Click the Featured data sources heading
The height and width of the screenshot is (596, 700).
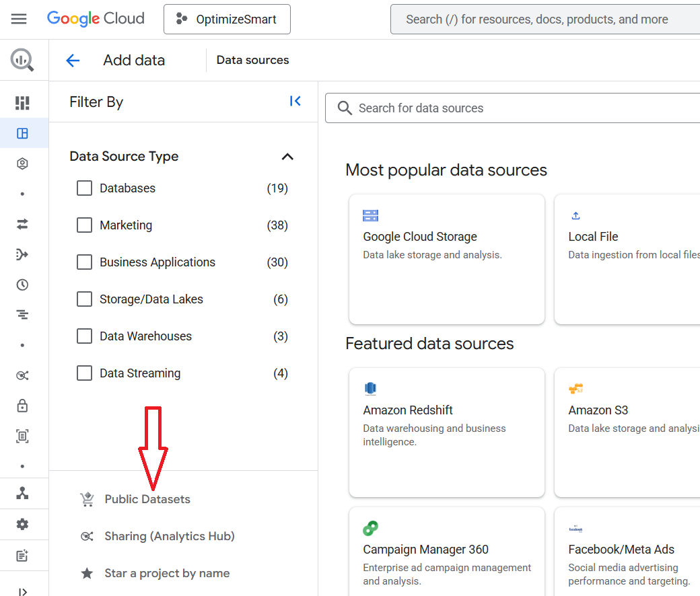429,344
